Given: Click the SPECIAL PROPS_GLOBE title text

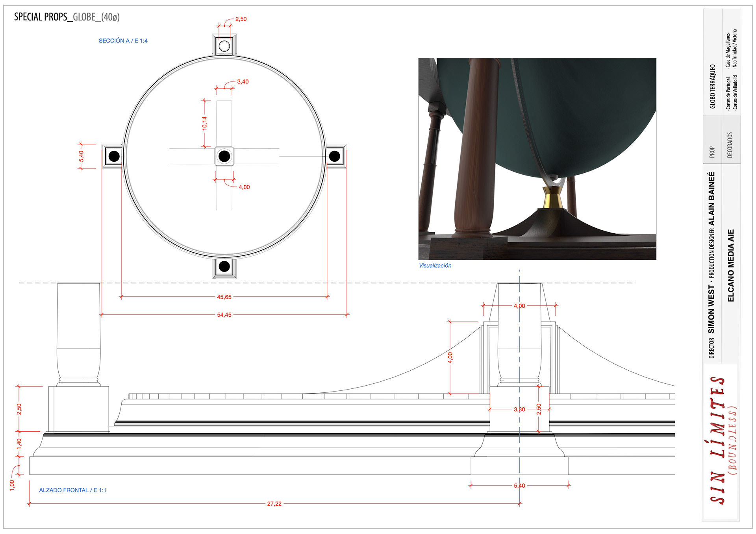Looking at the screenshot, I should point(67,17).
